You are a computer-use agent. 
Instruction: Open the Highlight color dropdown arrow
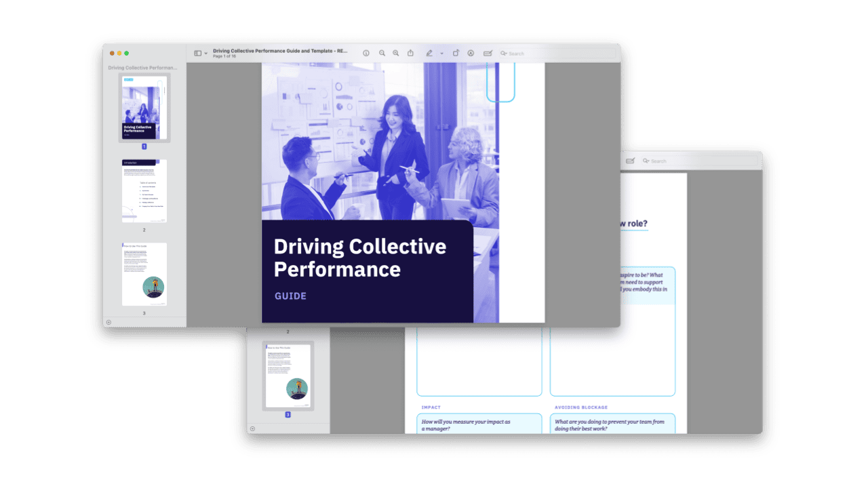tap(441, 53)
